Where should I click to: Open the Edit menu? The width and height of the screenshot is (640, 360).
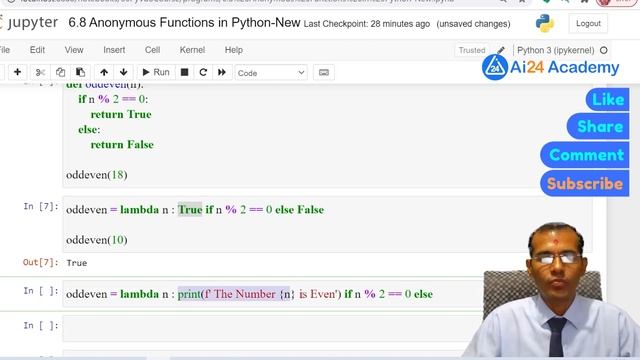coord(37,50)
